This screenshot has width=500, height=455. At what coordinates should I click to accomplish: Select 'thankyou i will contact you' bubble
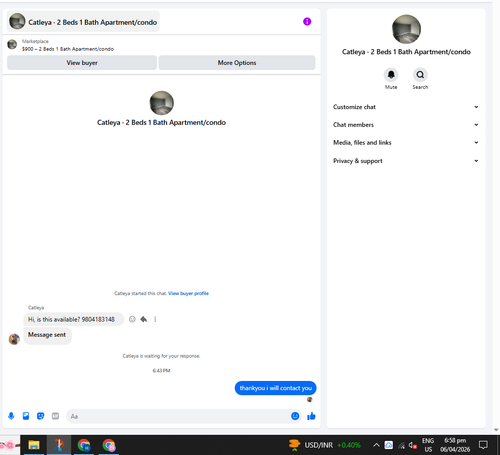275,388
